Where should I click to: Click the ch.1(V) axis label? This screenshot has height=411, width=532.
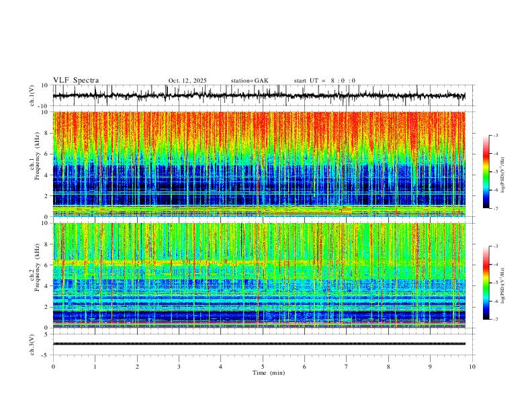pyautogui.click(x=32, y=95)
